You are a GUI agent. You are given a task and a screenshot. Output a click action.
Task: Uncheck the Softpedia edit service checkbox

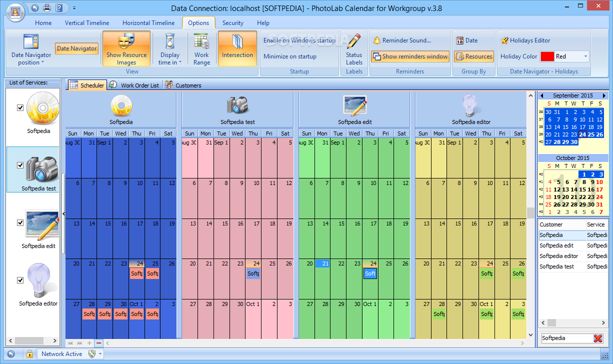tap(20, 222)
